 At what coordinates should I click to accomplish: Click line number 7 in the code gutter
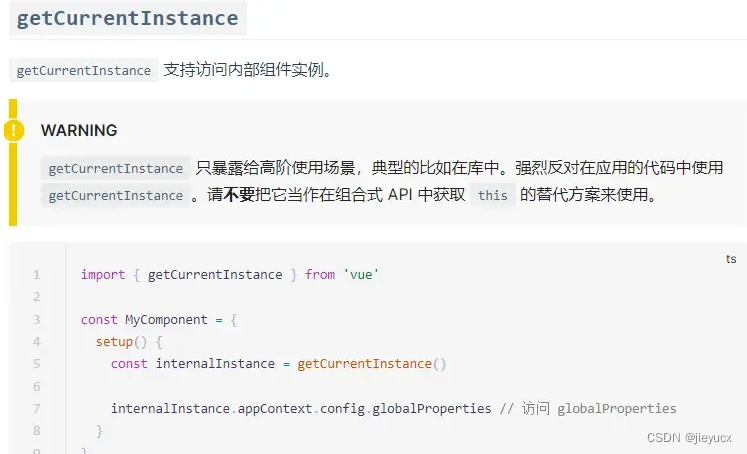[x=36, y=409]
